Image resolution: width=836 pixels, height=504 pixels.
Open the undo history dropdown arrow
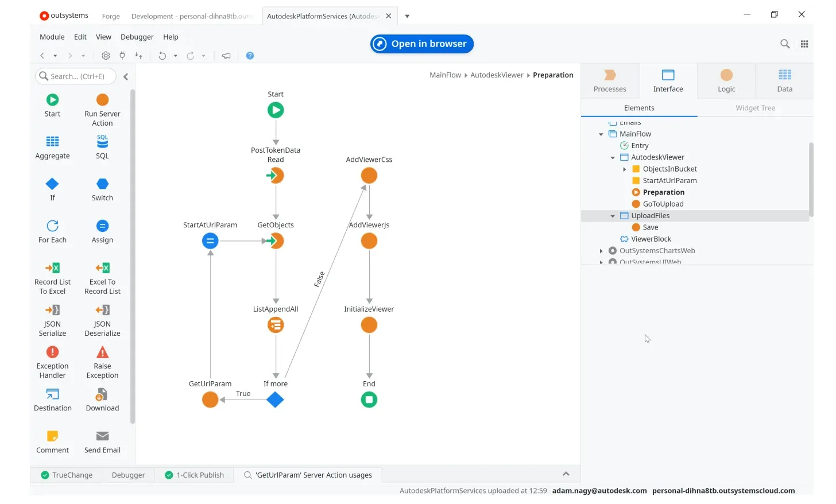point(176,56)
